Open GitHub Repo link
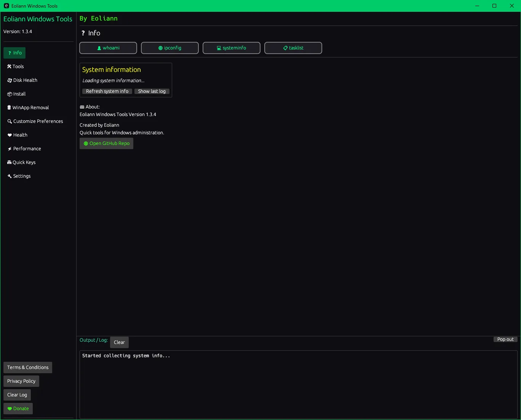This screenshot has width=521, height=420. click(106, 143)
